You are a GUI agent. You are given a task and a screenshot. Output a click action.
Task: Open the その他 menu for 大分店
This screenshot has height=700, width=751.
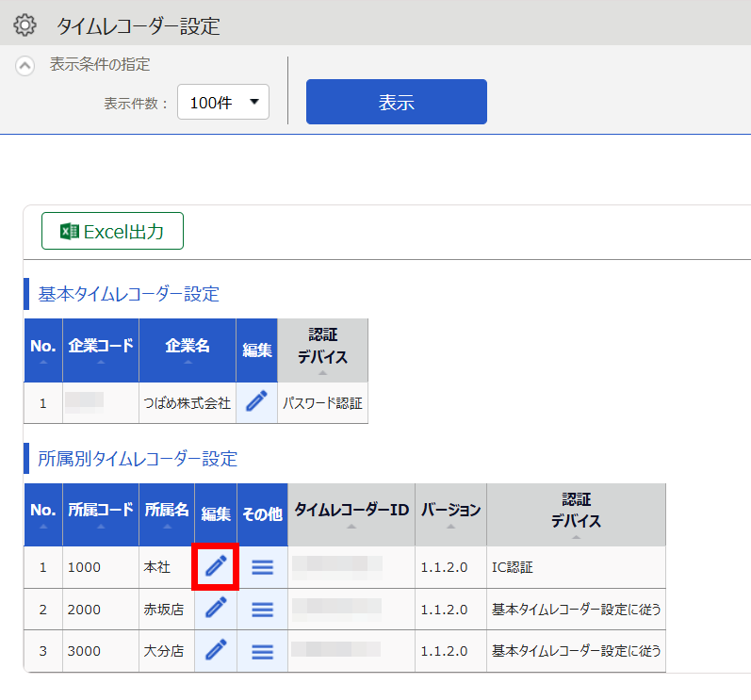click(x=263, y=651)
